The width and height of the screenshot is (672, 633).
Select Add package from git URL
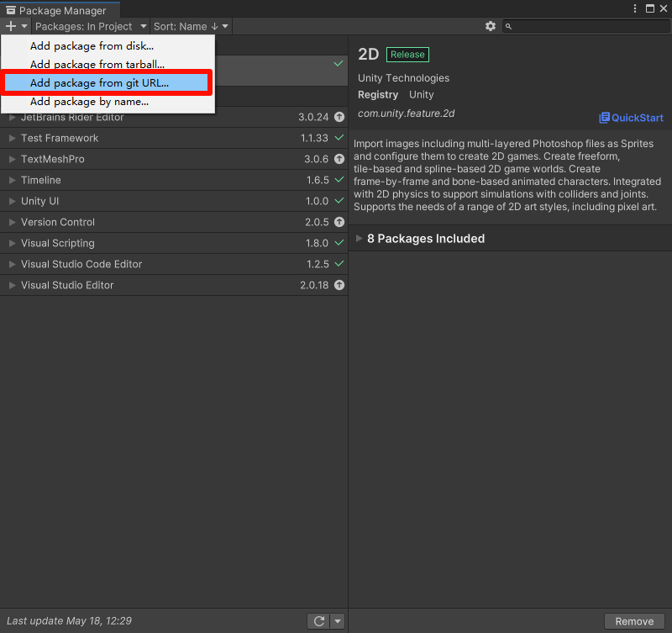(x=99, y=83)
